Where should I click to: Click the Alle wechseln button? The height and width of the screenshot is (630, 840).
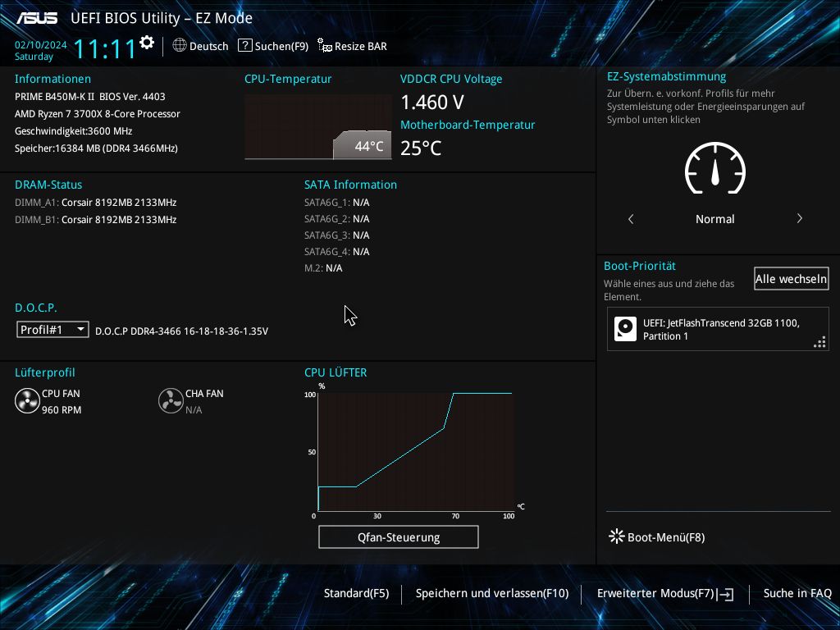click(792, 279)
